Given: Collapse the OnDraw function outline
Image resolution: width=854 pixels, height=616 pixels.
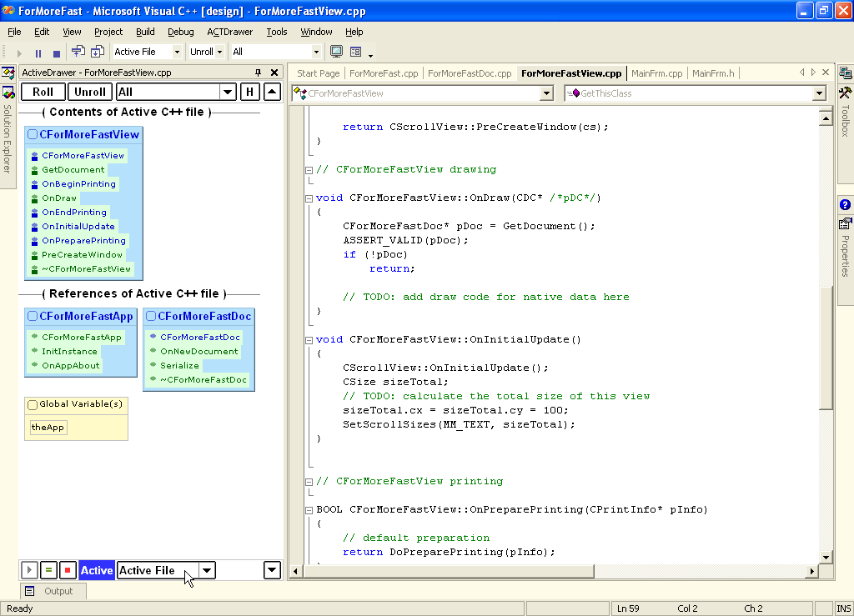Looking at the screenshot, I should point(309,198).
